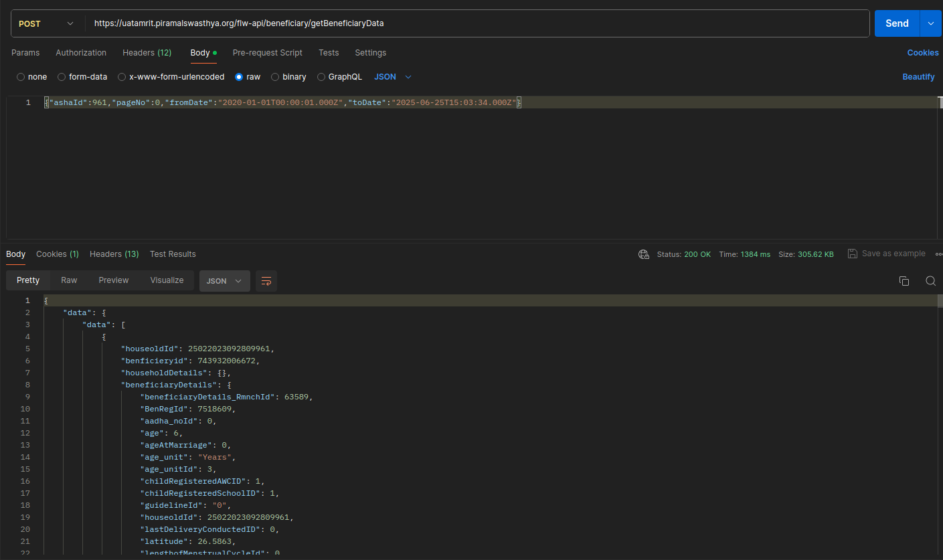Click the "householdDetails" key
Screen dimensions: 943x560
coord(164,373)
